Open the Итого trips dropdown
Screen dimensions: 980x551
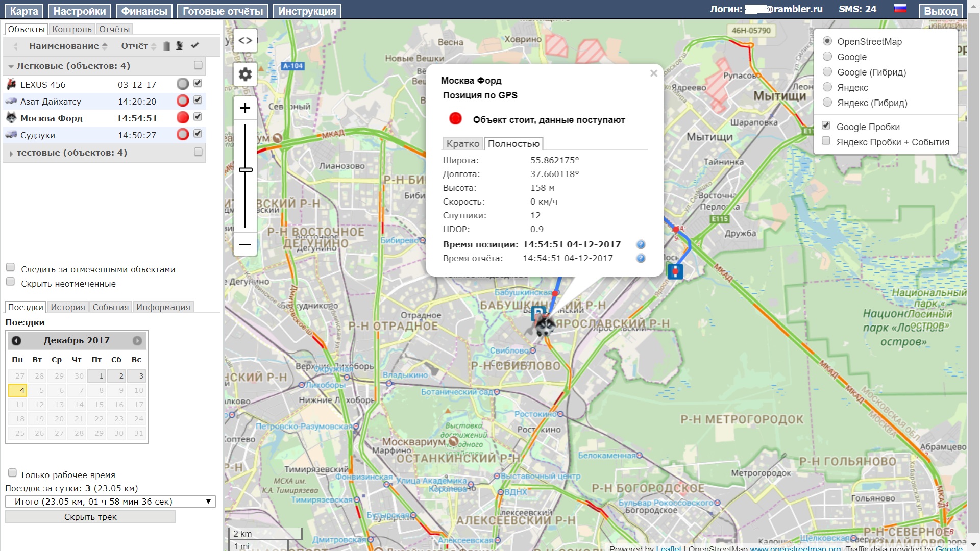110,502
